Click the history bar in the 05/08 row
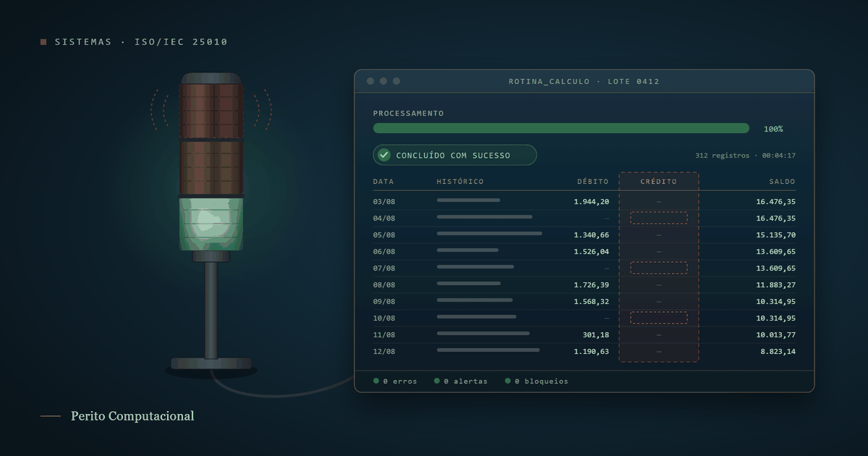The image size is (868, 456). (490, 234)
